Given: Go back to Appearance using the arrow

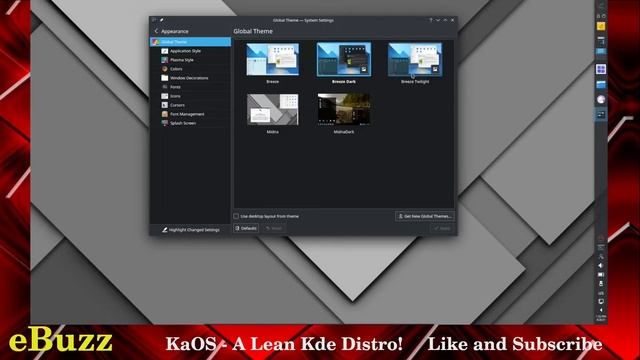Looking at the screenshot, I should 156,31.
